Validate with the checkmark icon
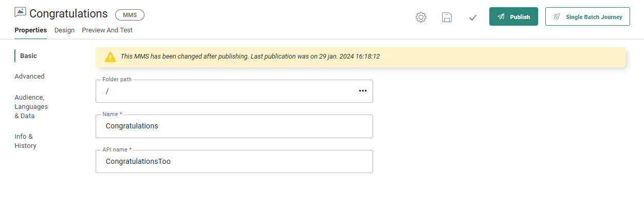644x207 pixels. click(473, 17)
